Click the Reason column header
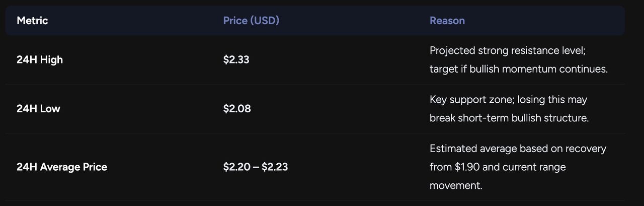The height and width of the screenshot is (206, 644). pos(447,21)
